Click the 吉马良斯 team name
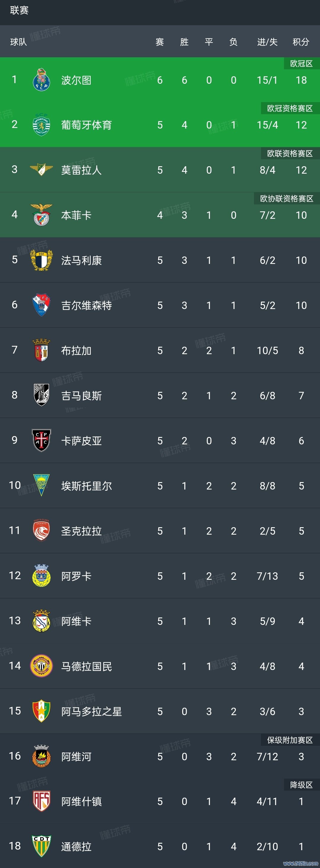Viewport: 320px width, 868px height. [x=81, y=396]
